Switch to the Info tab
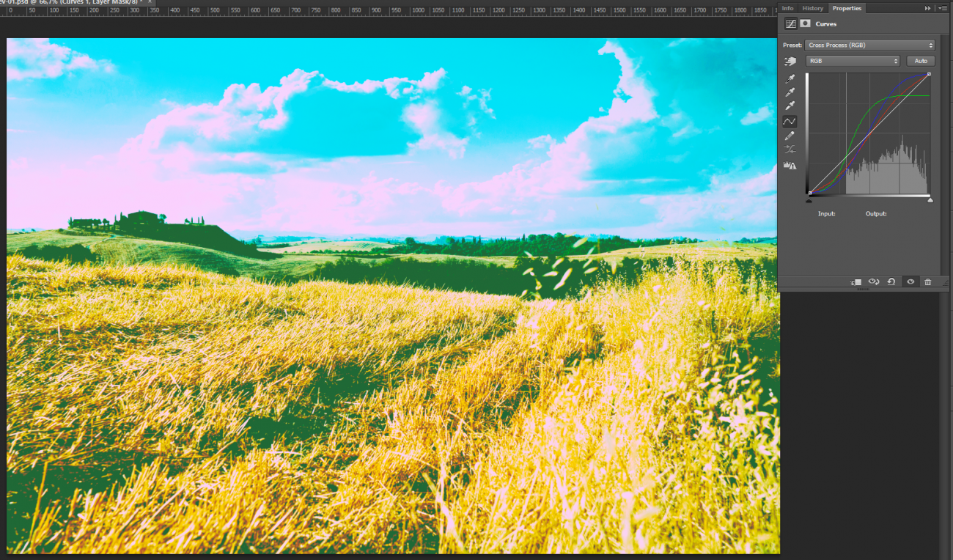 coord(787,8)
